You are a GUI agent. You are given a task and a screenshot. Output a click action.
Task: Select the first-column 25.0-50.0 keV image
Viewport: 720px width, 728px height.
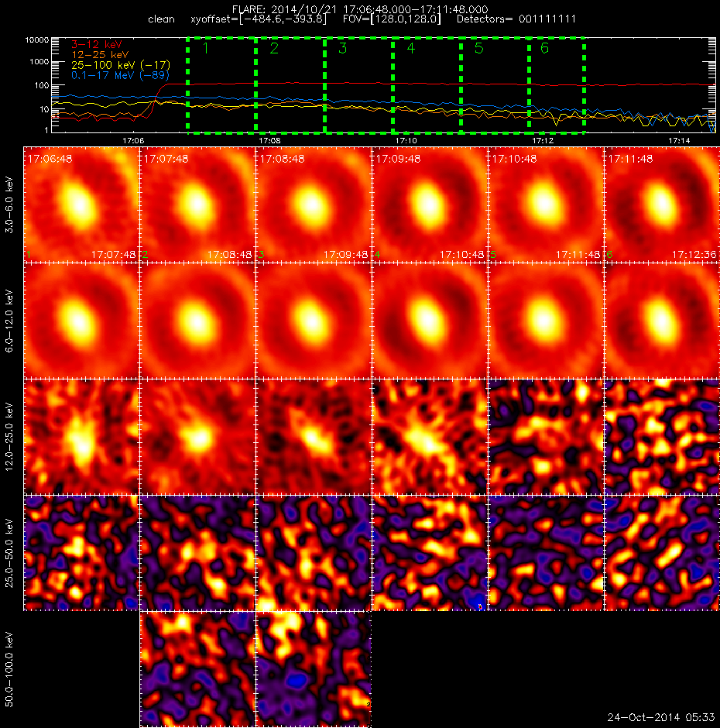point(82,553)
